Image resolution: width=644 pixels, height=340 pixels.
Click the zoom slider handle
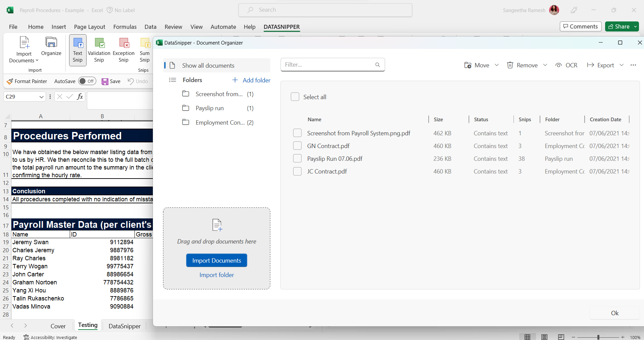[x=598, y=337]
